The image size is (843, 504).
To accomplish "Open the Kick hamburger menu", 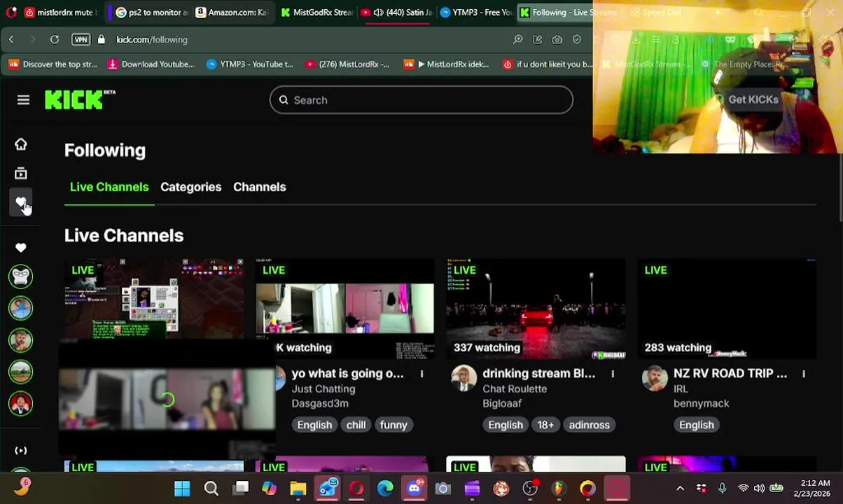I will point(23,100).
